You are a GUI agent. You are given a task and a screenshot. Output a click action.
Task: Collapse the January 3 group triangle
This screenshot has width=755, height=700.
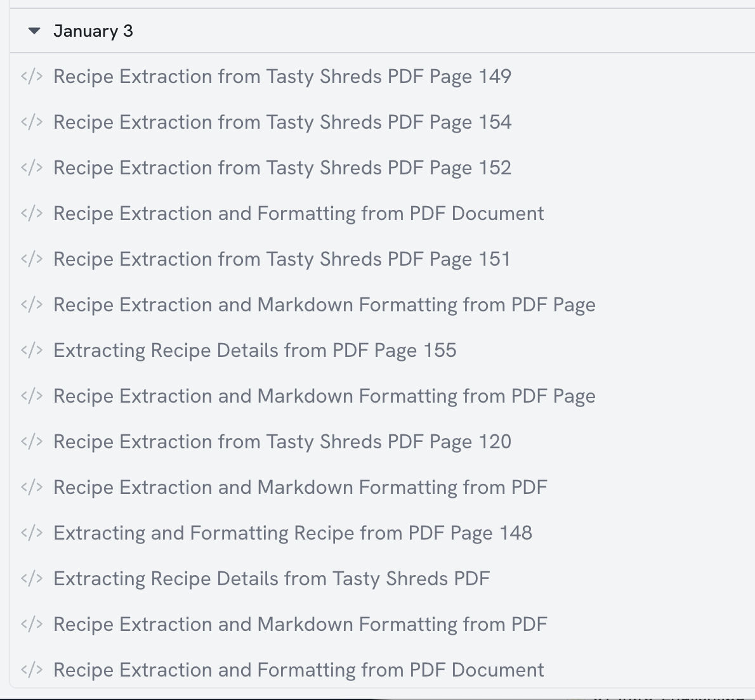pyautogui.click(x=35, y=31)
